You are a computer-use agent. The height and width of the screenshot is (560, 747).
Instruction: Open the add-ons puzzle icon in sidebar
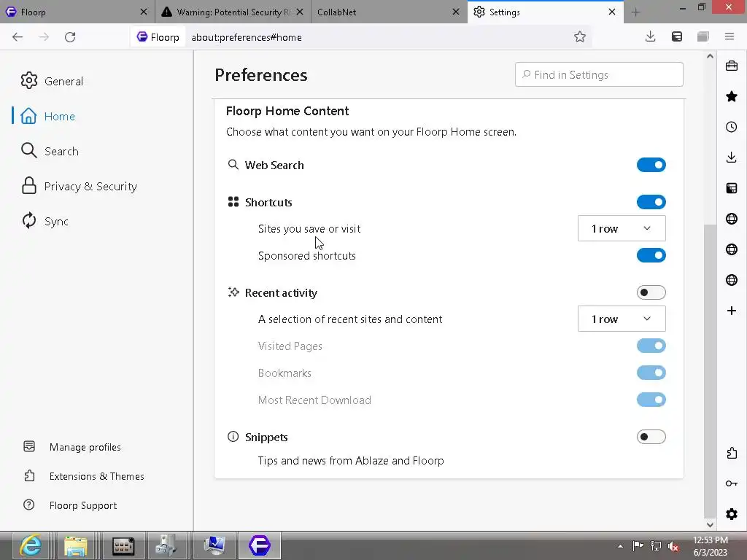click(x=732, y=453)
